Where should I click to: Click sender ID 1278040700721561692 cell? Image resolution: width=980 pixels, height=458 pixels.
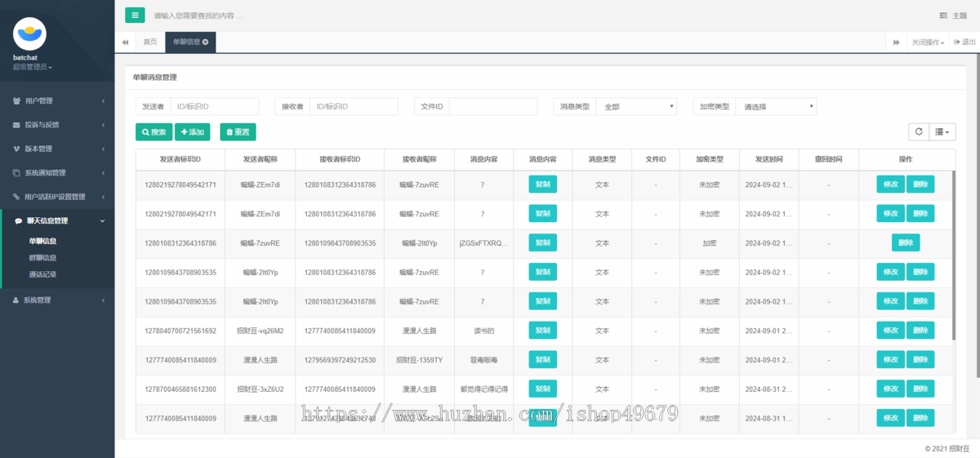click(180, 331)
